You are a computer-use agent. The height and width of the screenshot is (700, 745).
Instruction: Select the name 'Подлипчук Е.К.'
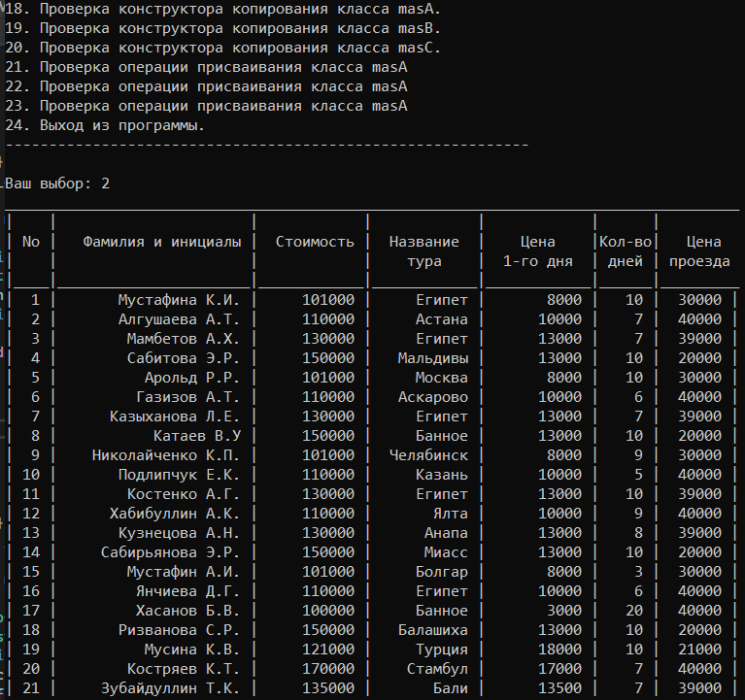[179, 476]
